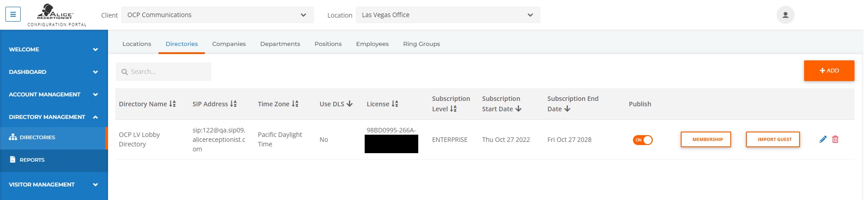The image size is (868, 200).
Task: Toggle the Publish switch off
Action: click(x=642, y=140)
